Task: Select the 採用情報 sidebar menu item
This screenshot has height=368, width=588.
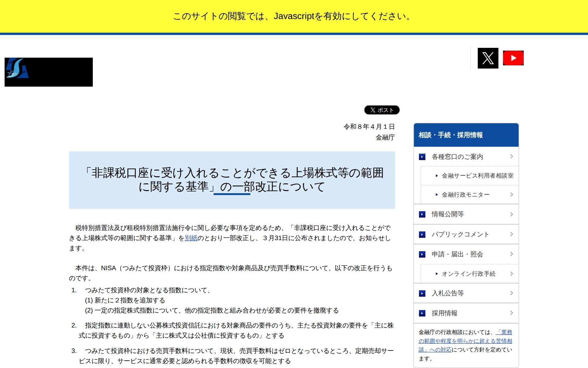Action: [x=445, y=313]
